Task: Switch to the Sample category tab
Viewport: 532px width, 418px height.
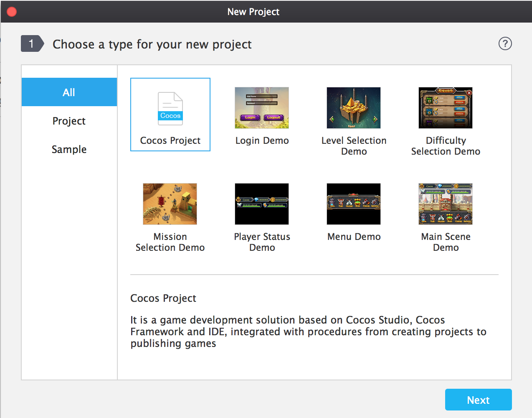Action: point(69,149)
